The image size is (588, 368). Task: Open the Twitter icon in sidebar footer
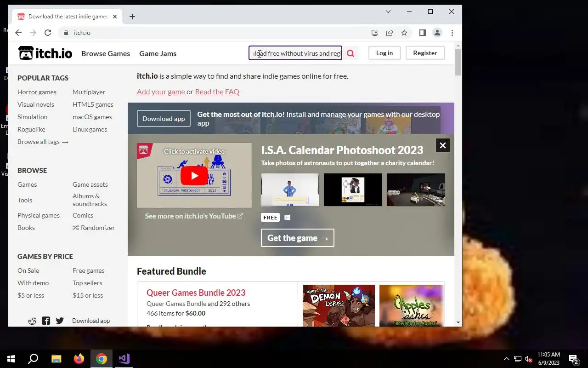coord(60,321)
